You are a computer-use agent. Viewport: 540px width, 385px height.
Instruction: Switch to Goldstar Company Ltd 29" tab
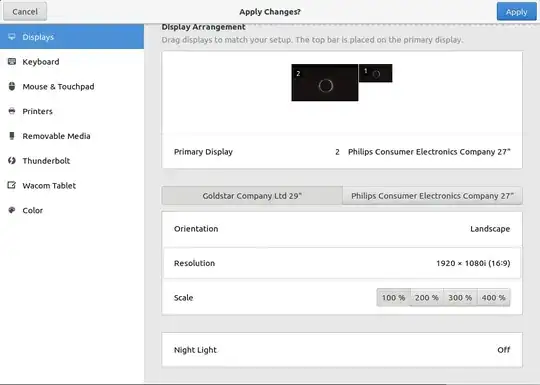252,196
